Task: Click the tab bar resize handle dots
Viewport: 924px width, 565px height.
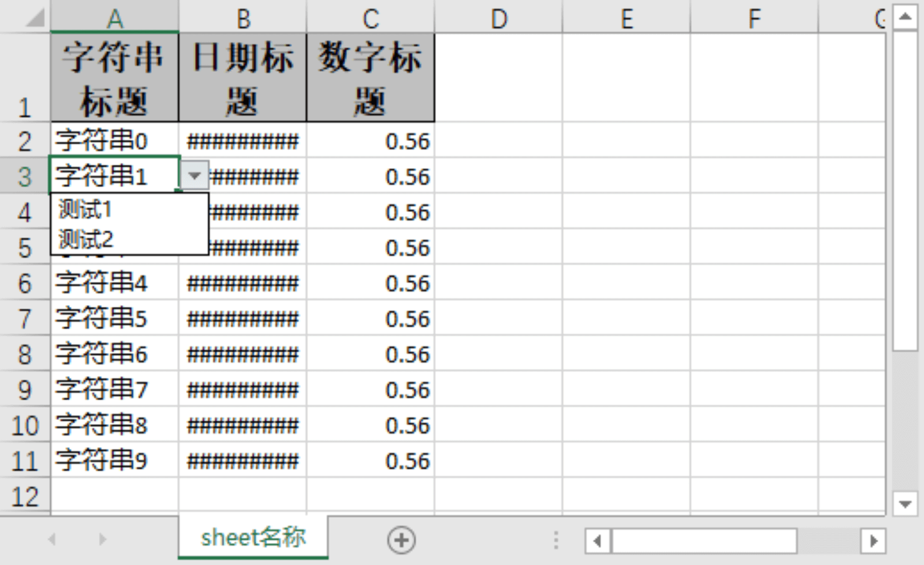Action: click(x=556, y=540)
